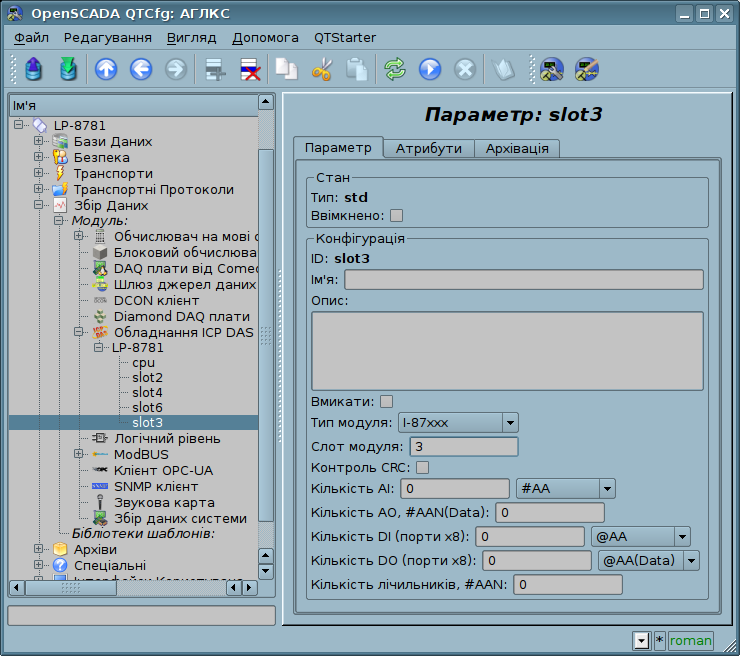Navigate back with the left arrow icon
This screenshot has width=740, height=656.
click(141, 69)
